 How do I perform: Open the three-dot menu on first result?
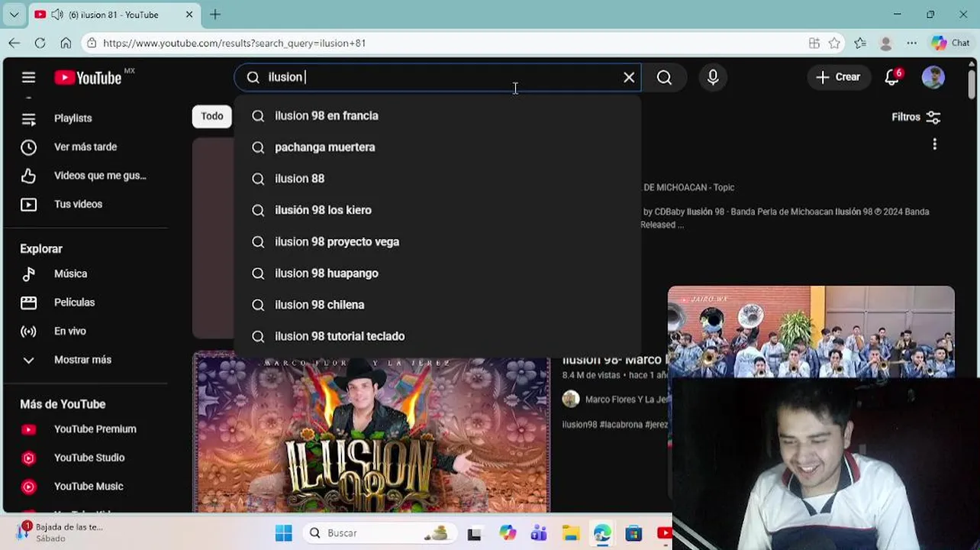tap(934, 144)
